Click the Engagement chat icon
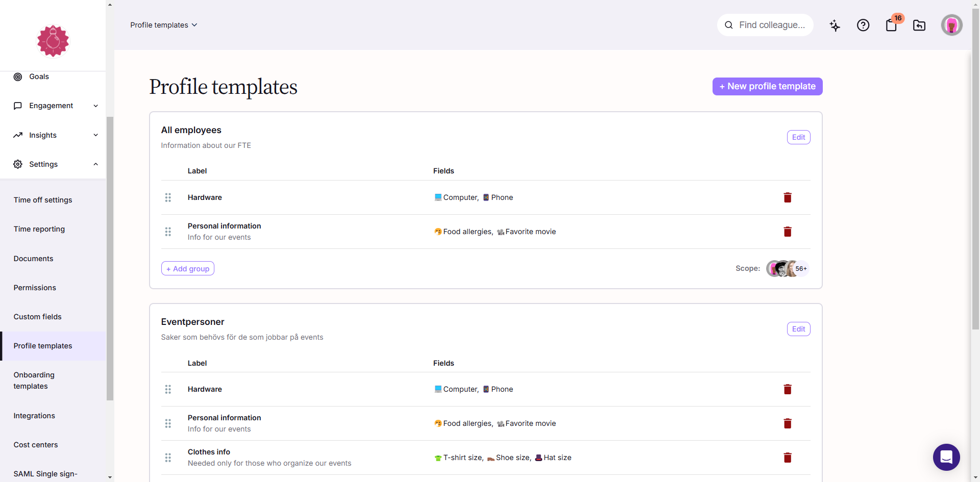This screenshot has width=980, height=482. [18, 106]
